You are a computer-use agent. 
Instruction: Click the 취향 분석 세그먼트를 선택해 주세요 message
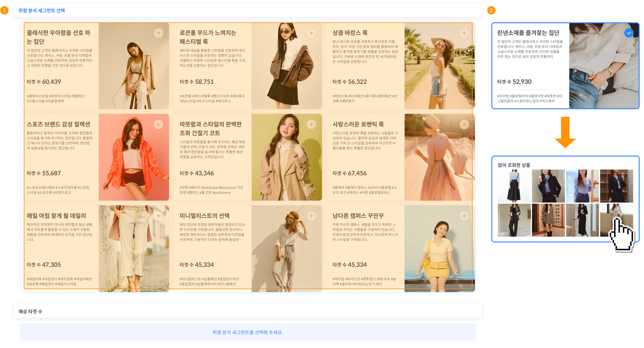[x=248, y=332]
